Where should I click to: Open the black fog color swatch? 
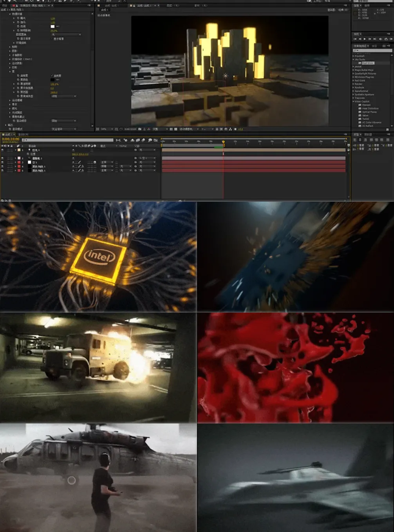click(52, 80)
